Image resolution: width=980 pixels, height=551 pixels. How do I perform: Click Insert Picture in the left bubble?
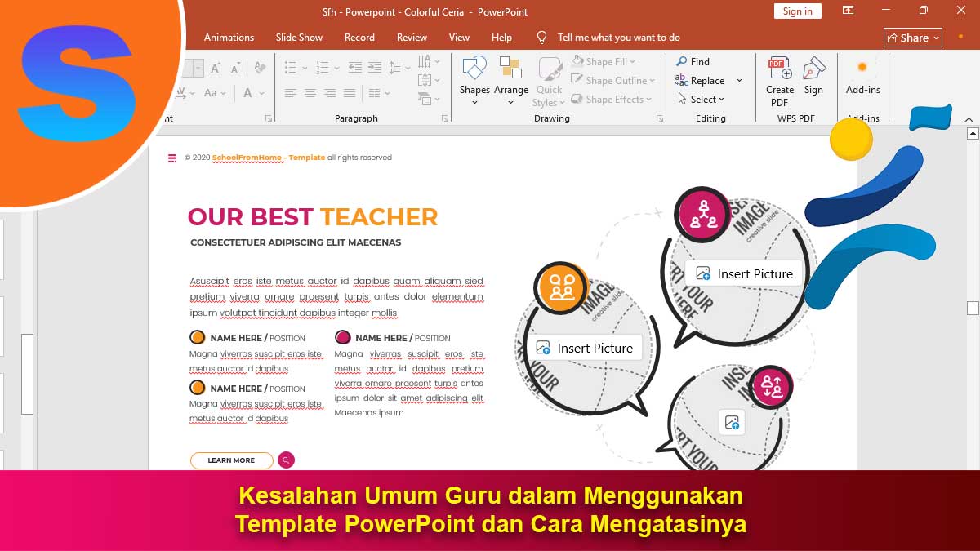[585, 348]
